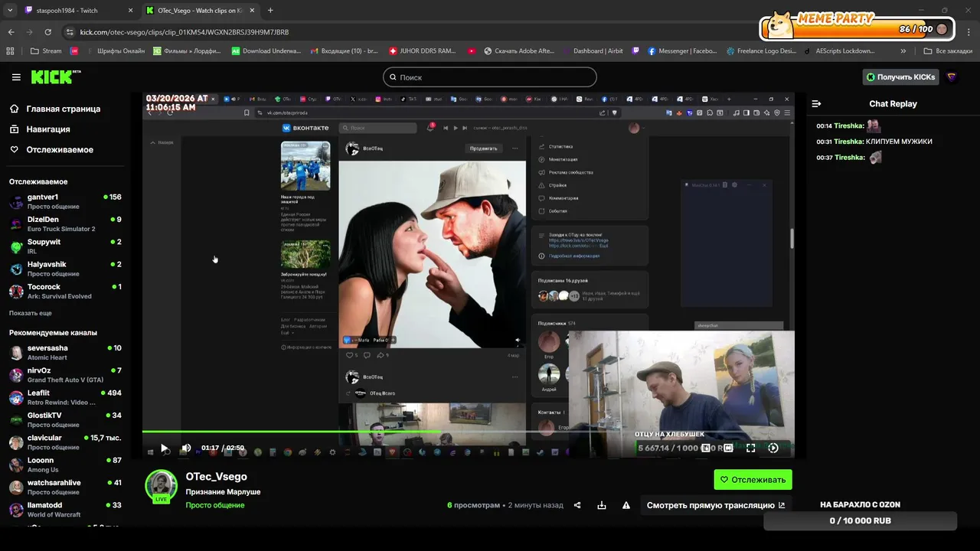Image resolution: width=980 pixels, height=551 pixels.
Task: Play the clip video
Action: click(164, 448)
